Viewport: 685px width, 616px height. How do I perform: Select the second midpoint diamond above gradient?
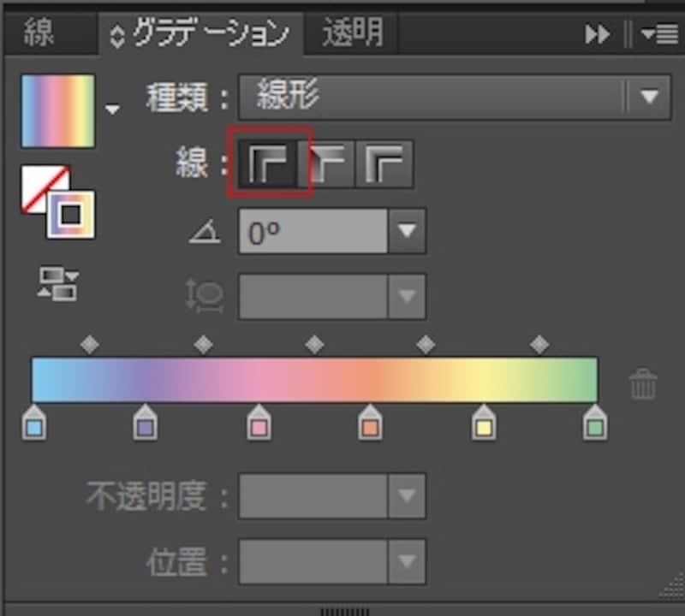coord(204,345)
